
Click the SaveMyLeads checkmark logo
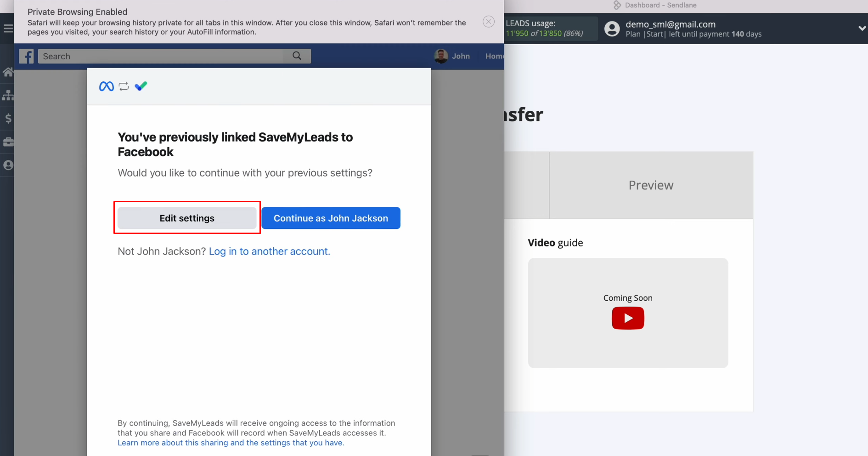[x=141, y=86]
